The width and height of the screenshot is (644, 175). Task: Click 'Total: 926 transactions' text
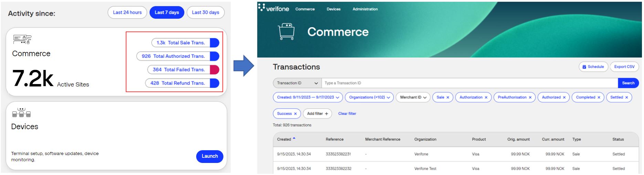click(x=292, y=125)
